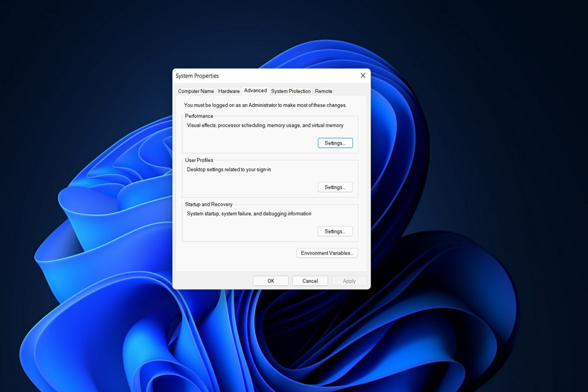588x392 pixels.
Task: Switch to the Computer Name tab
Action: (196, 91)
